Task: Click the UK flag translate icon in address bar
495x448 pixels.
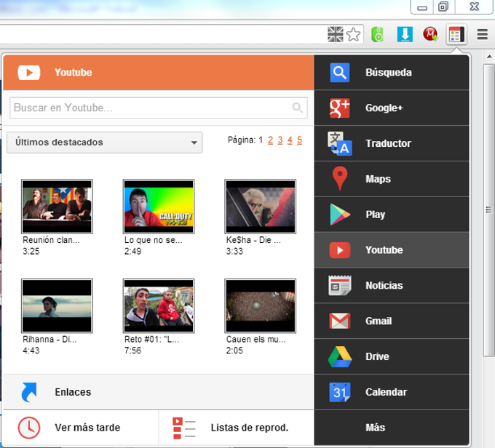Action: click(336, 34)
